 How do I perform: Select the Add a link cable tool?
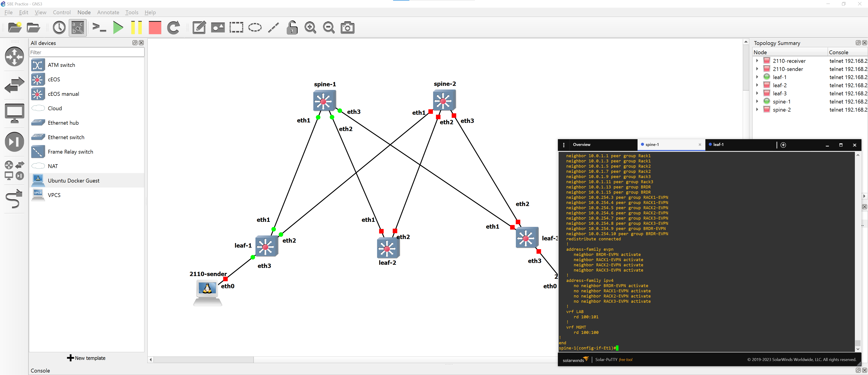[x=14, y=199]
